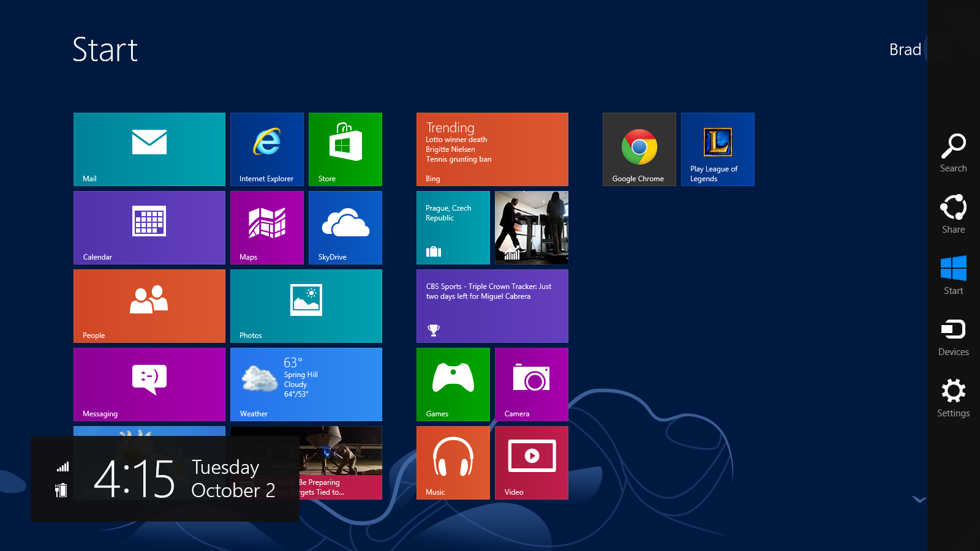Click the Start charm

[954, 275]
